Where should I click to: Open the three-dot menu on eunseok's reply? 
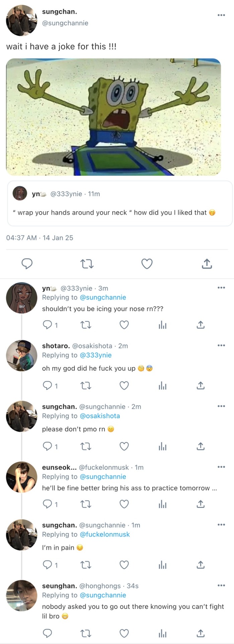click(x=221, y=467)
